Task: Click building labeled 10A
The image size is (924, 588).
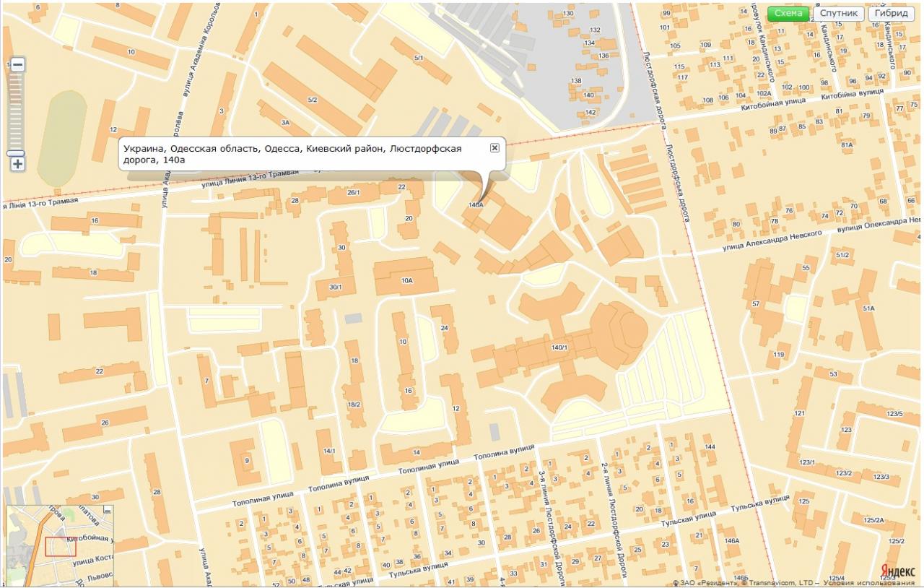Action: click(x=406, y=280)
